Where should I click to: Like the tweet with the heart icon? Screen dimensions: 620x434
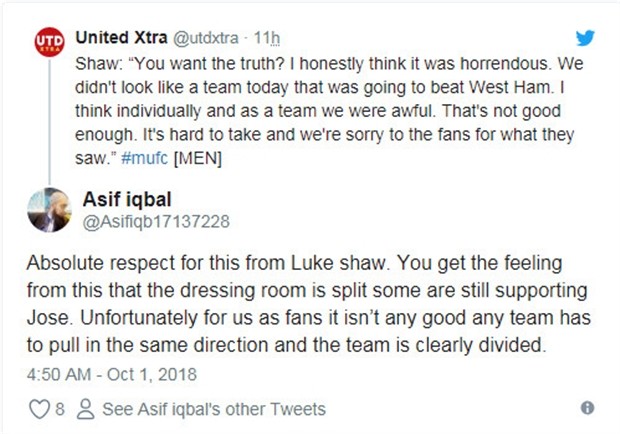pos(41,408)
